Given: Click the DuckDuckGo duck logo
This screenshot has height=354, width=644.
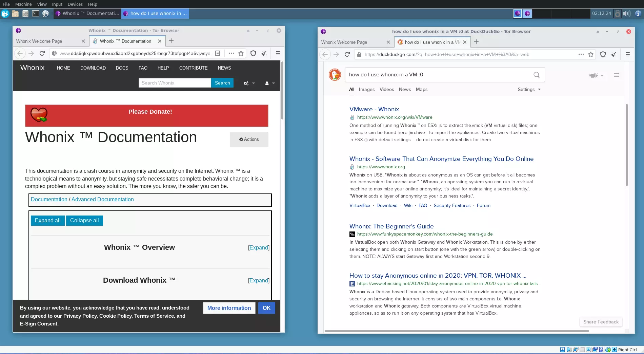Looking at the screenshot, I should (335, 75).
